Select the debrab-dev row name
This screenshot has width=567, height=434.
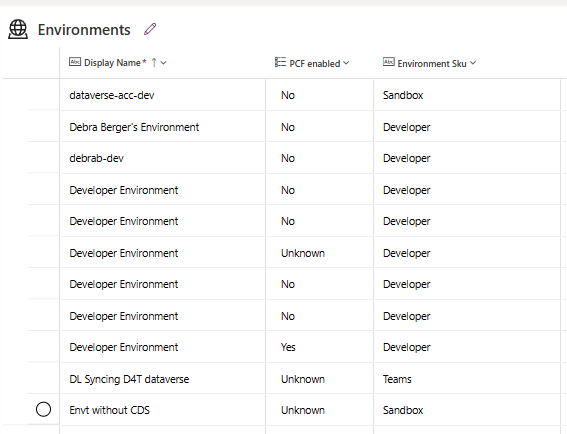click(97, 158)
